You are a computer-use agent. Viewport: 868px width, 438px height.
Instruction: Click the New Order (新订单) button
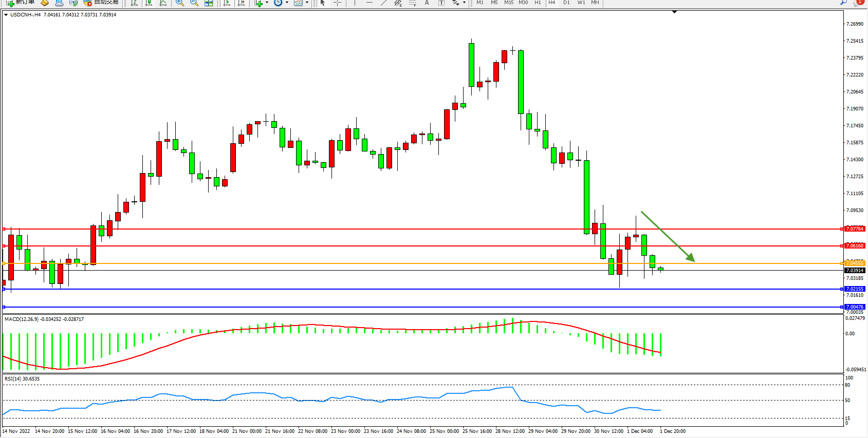pyautogui.click(x=21, y=3)
